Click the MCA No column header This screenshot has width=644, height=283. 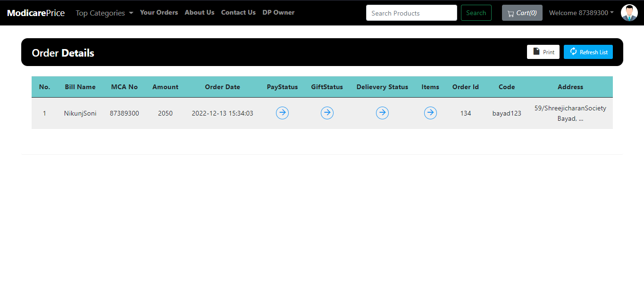click(125, 87)
